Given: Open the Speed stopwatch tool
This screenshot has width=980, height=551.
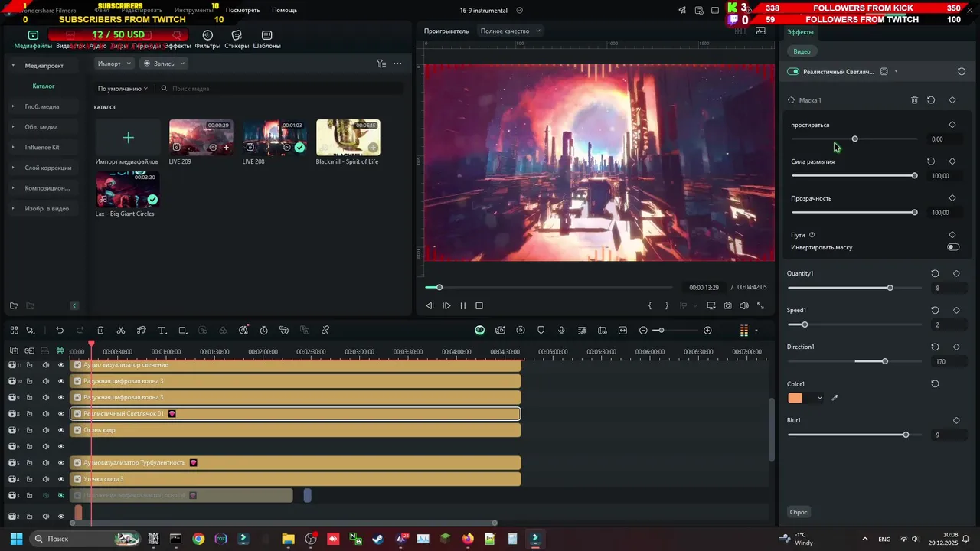Looking at the screenshot, I should tap(264, 331).
